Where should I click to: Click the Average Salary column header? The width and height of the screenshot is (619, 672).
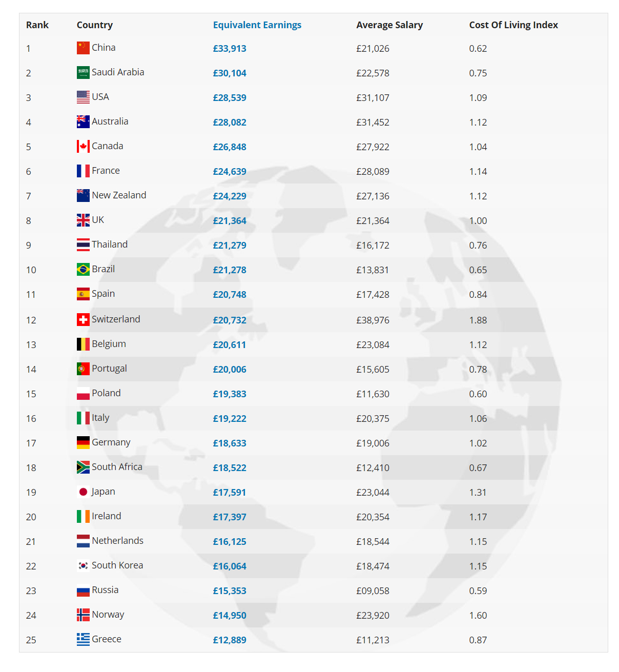click(389, 25)
